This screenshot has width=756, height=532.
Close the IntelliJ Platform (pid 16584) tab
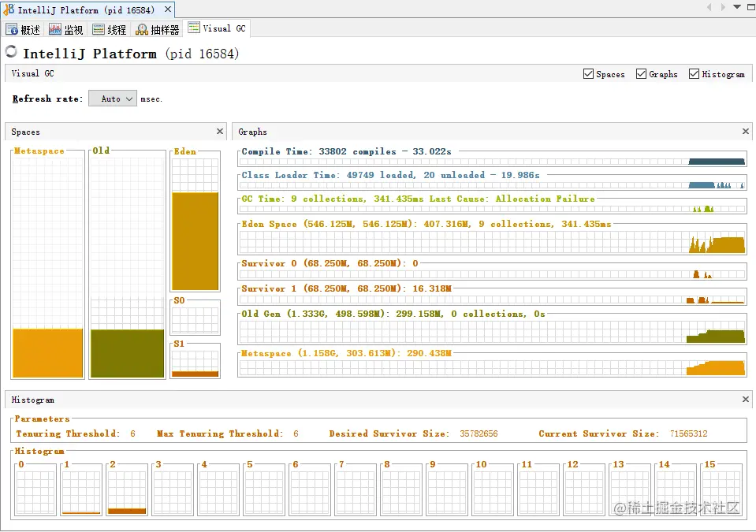coord(168,9)
